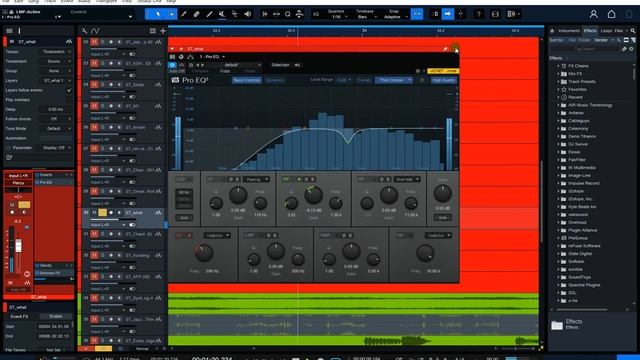This screenshot has width=640, height=360.
Task: Open the Loops browser tab
Action: pos(606,31)
